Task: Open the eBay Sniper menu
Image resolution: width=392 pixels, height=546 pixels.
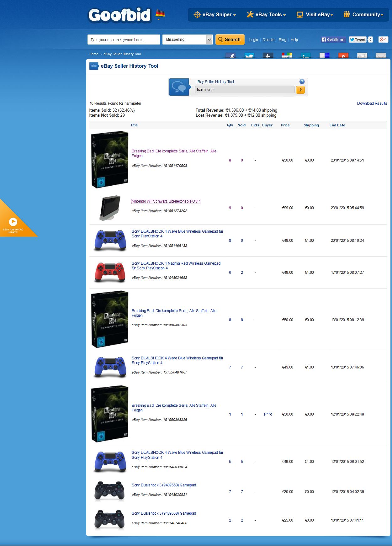Action: pos(215,14)
